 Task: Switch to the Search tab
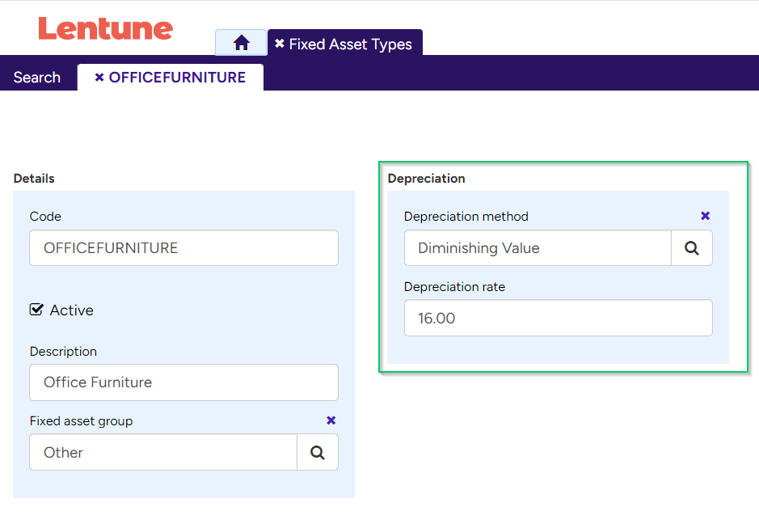(x=37, y=78)
